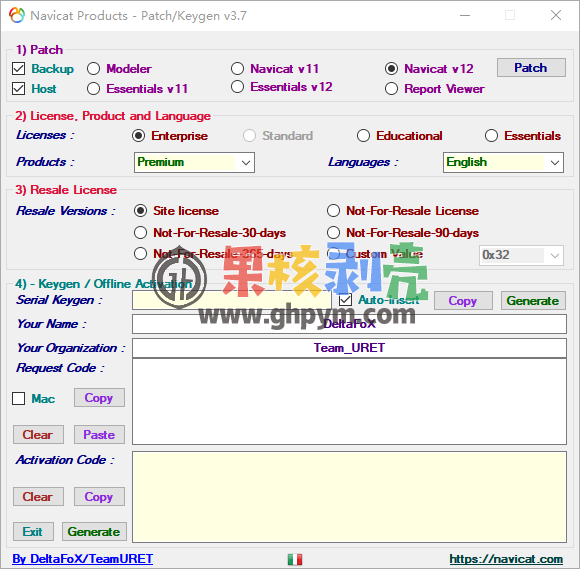The width and height of the screenshot is (580, 569).
Task: Open the Languages dropdown showing English
Action: click(503, 162)
